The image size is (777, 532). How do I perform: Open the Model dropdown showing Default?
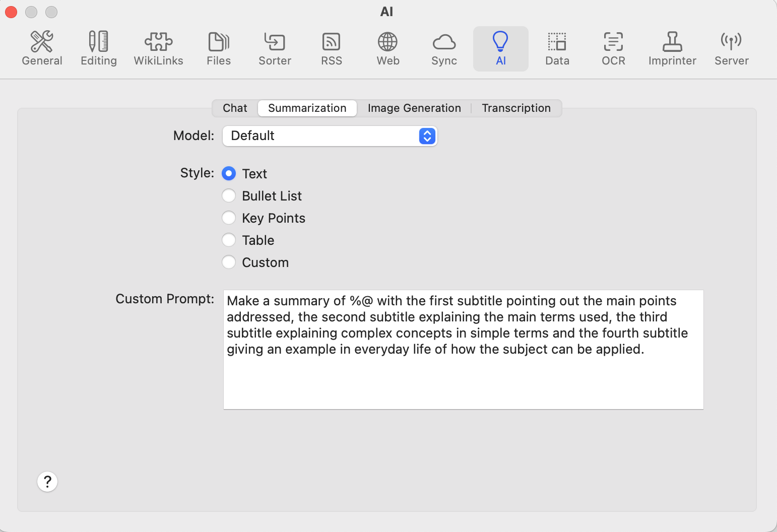[330, 136]
